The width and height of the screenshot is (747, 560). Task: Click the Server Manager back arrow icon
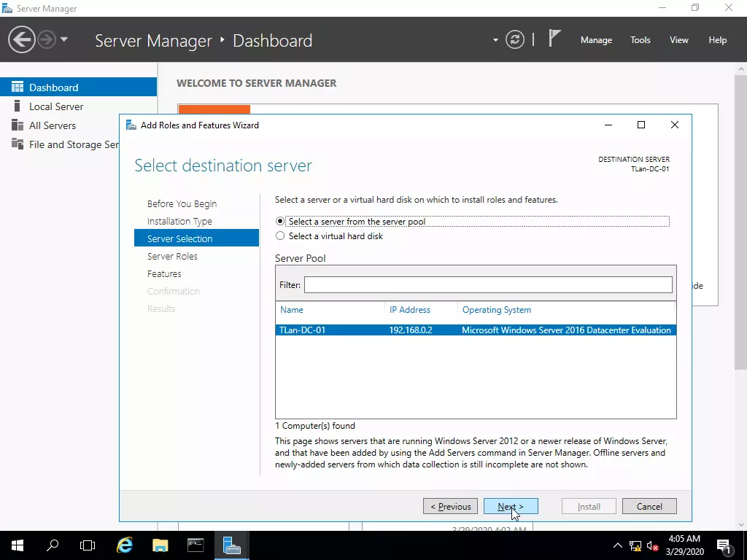[x=21, y=39]
